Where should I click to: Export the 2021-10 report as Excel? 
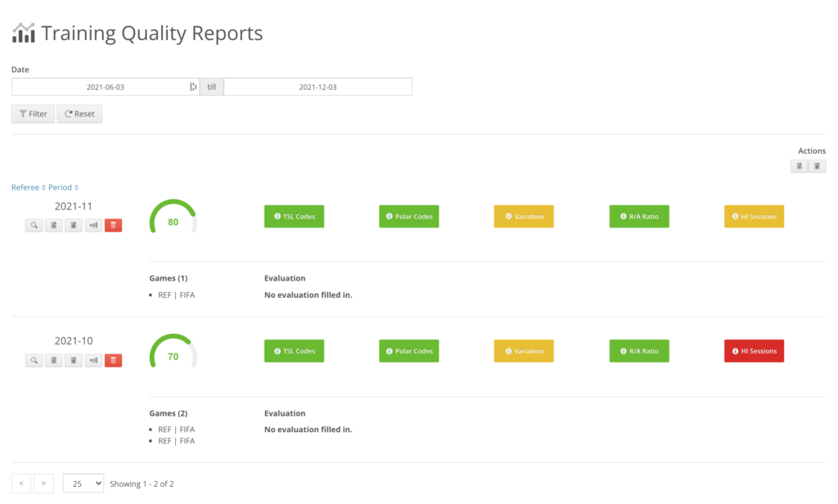pos(74,360)
